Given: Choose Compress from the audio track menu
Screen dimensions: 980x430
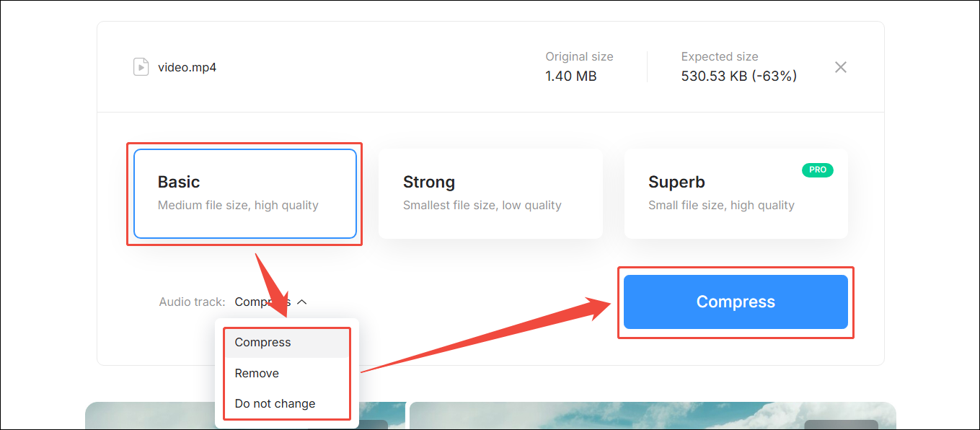Looking at the screenshot, I should 262,342.
